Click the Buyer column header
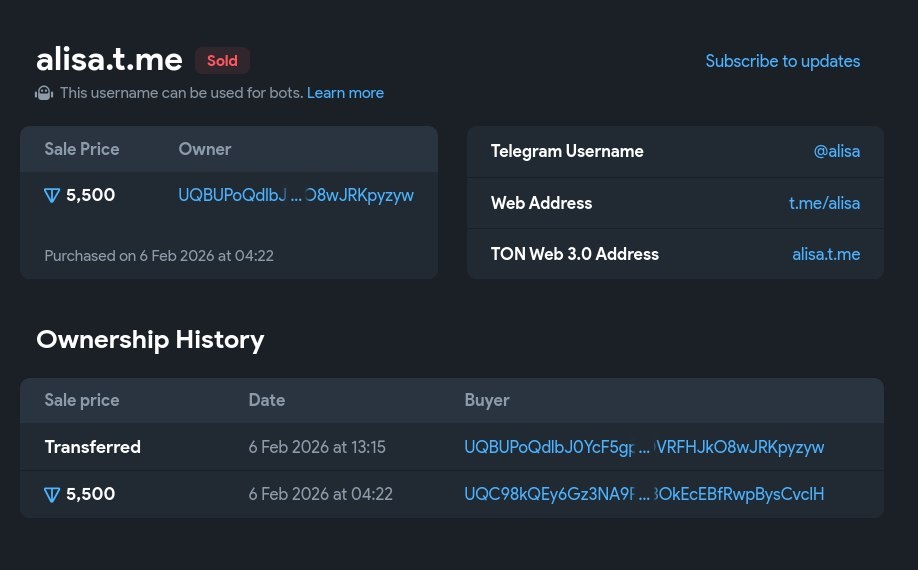 [487, 400]
